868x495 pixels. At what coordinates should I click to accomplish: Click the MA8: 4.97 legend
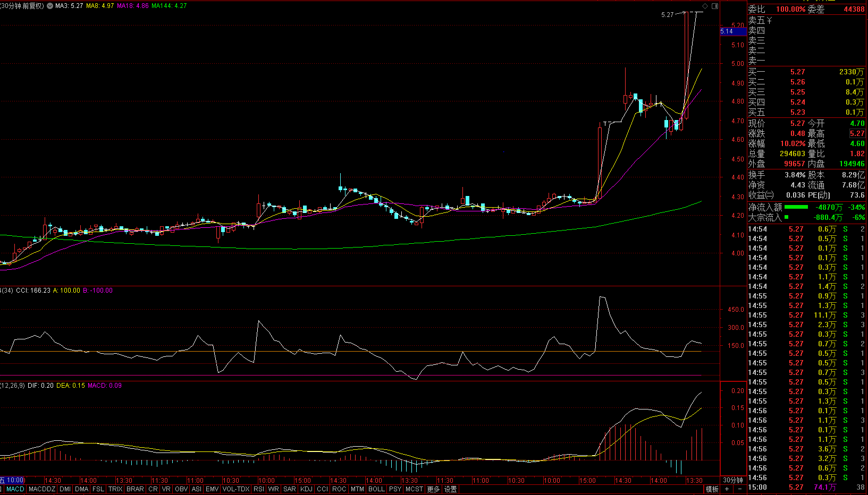(x=100, y=6)
